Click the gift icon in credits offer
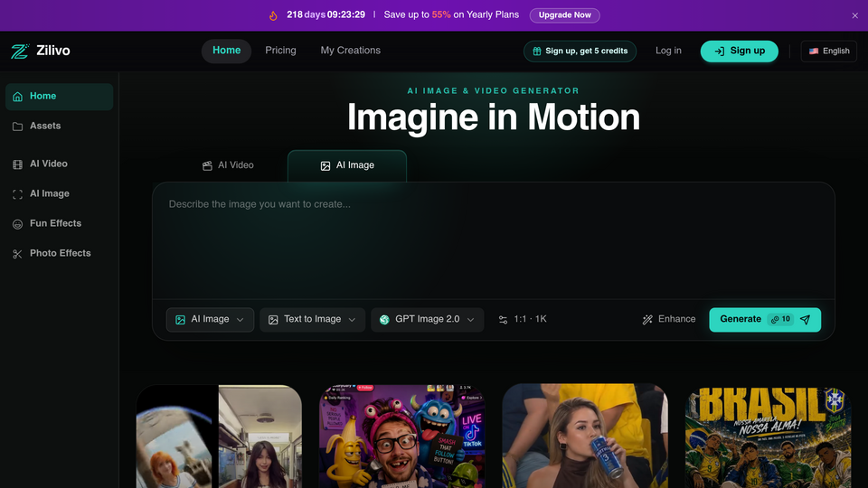 pos(536,51)
